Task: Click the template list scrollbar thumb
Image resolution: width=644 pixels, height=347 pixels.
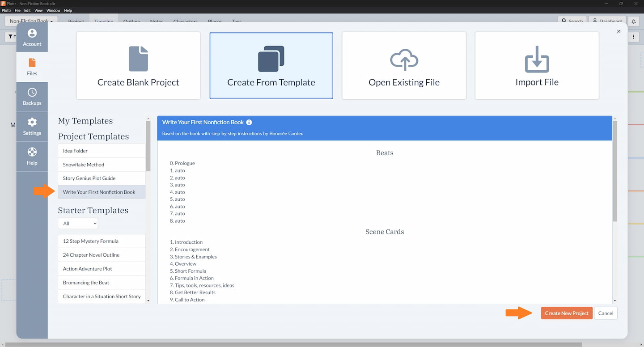Action: 148,146
